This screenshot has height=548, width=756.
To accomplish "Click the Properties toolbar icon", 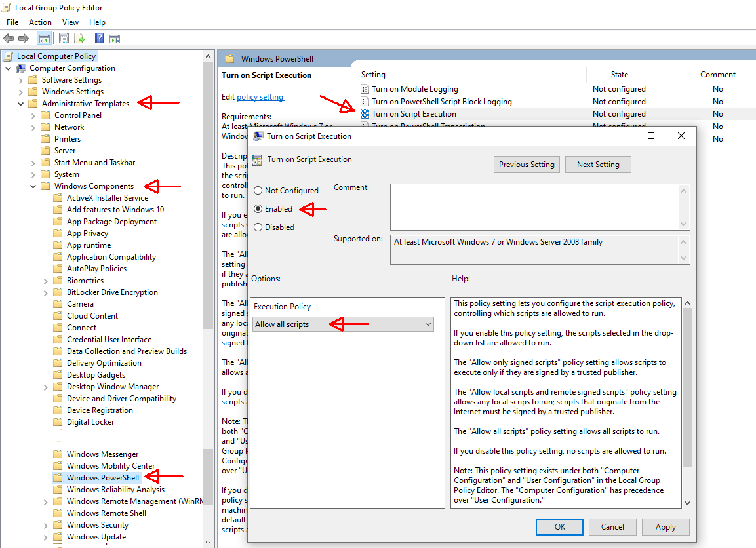I will point(64,39).
